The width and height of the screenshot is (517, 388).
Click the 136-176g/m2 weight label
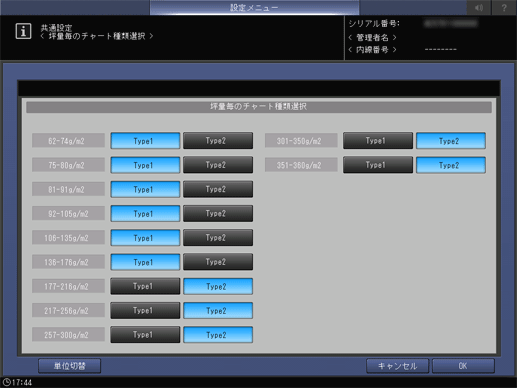click(68, 262)
